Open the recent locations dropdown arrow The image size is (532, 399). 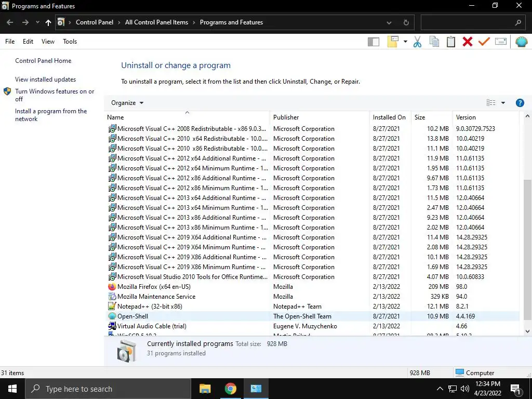(x=37, y=22)
